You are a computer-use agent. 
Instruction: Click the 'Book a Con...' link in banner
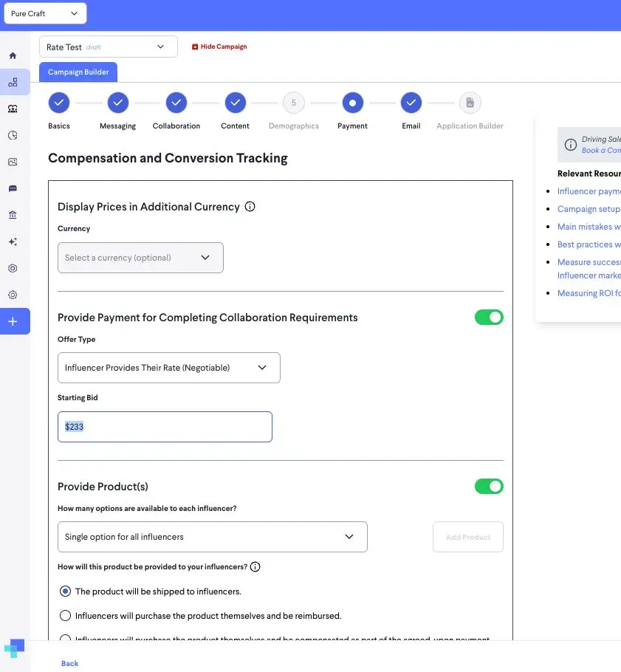(601, 151)
